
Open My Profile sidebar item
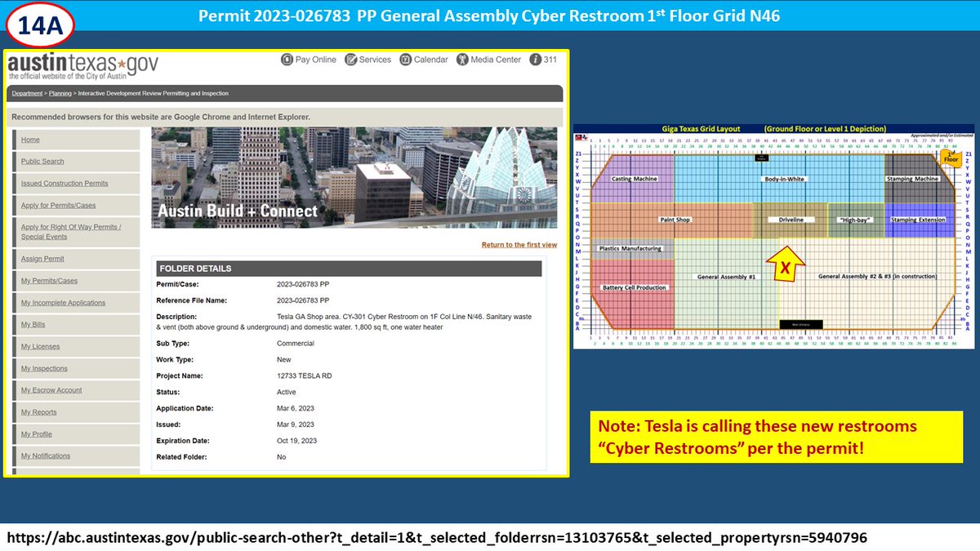click(37, 434)
